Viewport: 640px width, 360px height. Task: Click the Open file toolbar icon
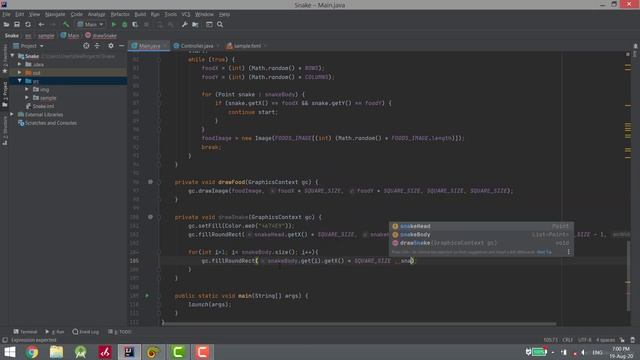pyautogui.click(x=6, y=24)
